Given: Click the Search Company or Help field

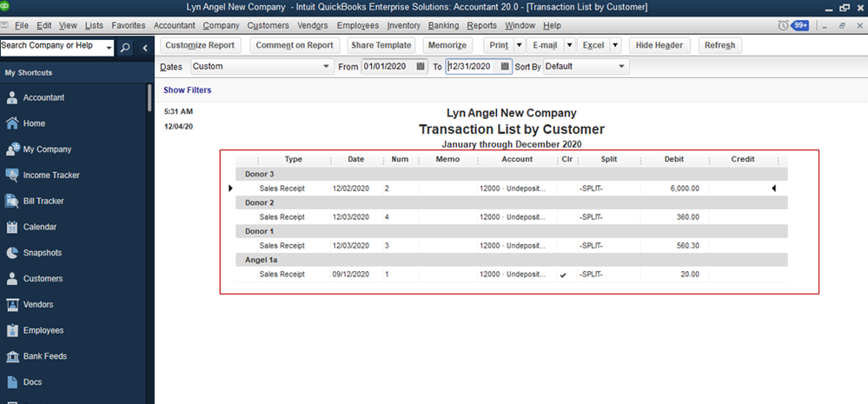Looking at the screenshot, I should tap(53, 48).
